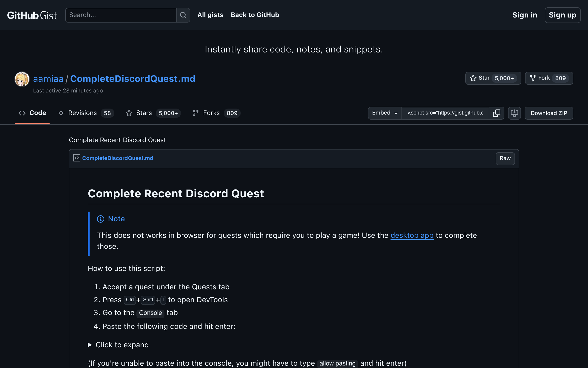Star this gist

pos(493,78)
